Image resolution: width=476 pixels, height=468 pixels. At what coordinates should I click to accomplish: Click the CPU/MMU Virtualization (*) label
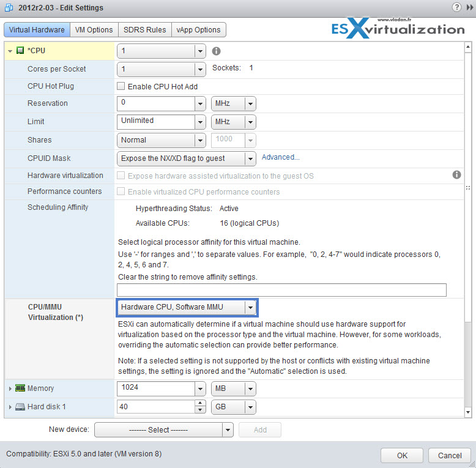56,312
